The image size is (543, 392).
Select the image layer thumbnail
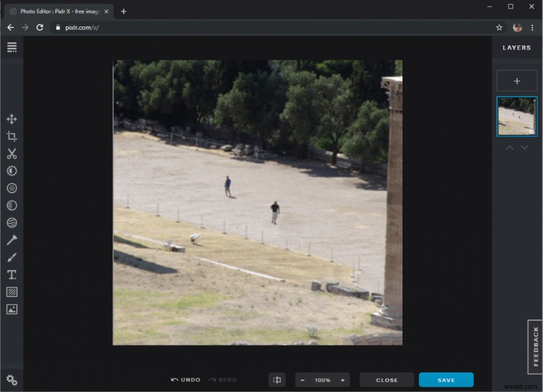coord(517,116)
